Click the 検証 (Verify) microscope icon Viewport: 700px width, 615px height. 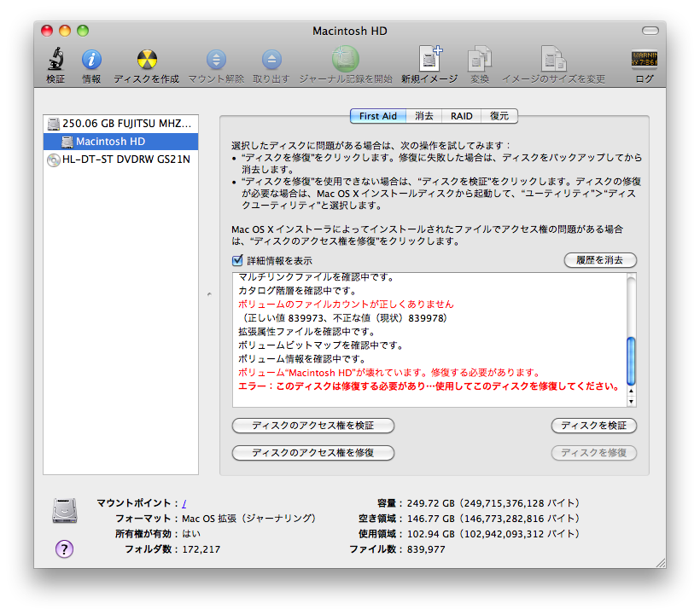click(x=55, y=60)
